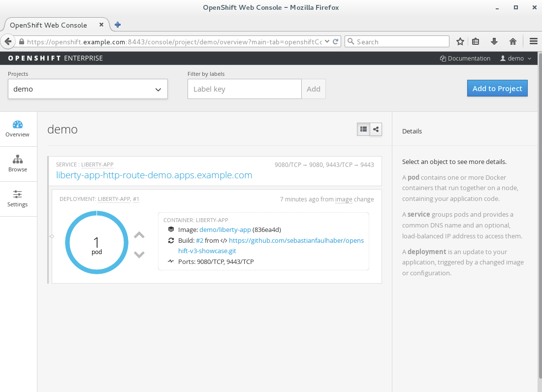
Task: Open the LIBERTY-APP service link
Action: point(97,164)
